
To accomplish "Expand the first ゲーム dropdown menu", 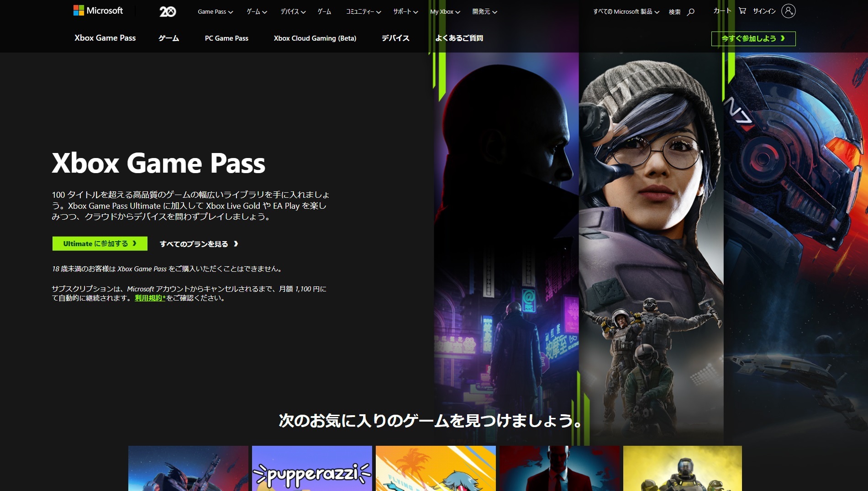I will 257,12.
